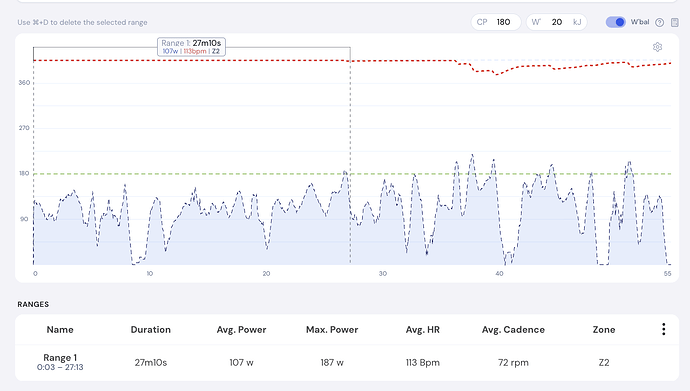This screenshot has width=690, height=391.
Task: Select the Z2 zone cell in table
Action: [x=604, y=362]
